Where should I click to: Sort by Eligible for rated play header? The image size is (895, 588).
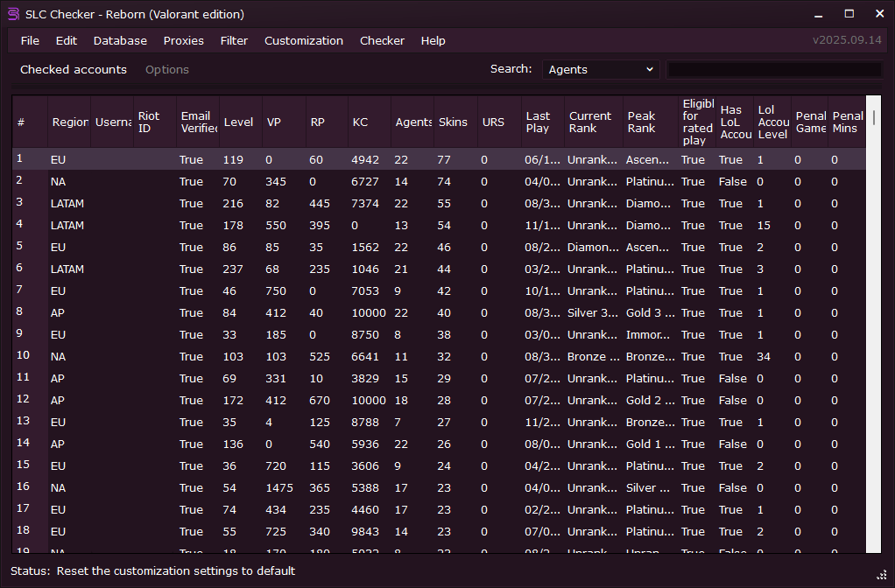(697, 122)
